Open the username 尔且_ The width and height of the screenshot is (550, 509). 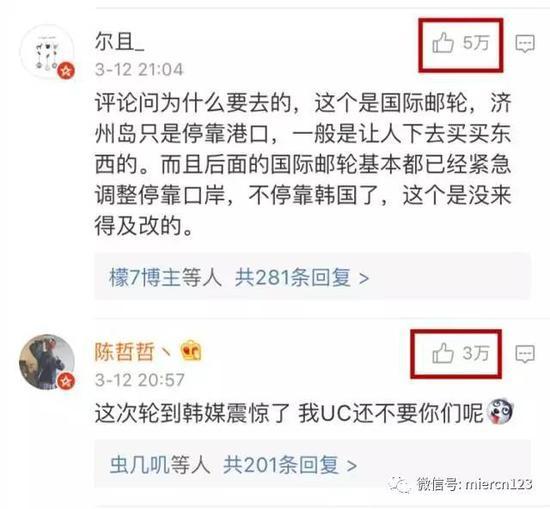[x=120, y=43]
